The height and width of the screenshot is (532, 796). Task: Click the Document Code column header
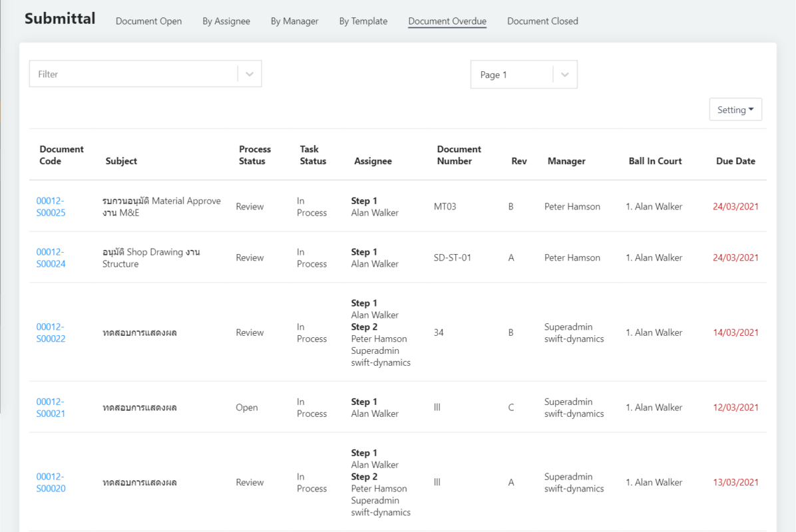[x=61, y=155]
